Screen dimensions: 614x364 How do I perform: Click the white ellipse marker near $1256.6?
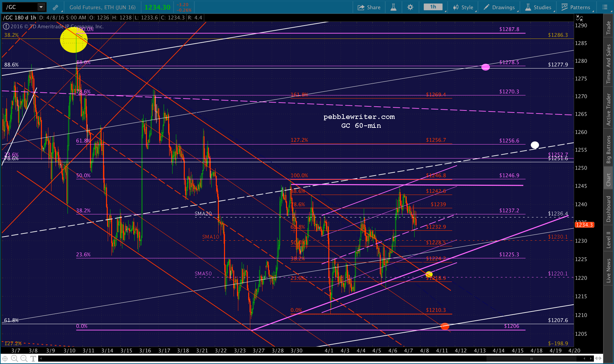pyautogui.click(x=535, y=145)
